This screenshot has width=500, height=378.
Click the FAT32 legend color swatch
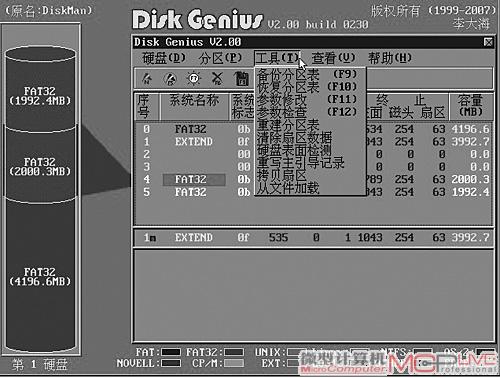234,352
